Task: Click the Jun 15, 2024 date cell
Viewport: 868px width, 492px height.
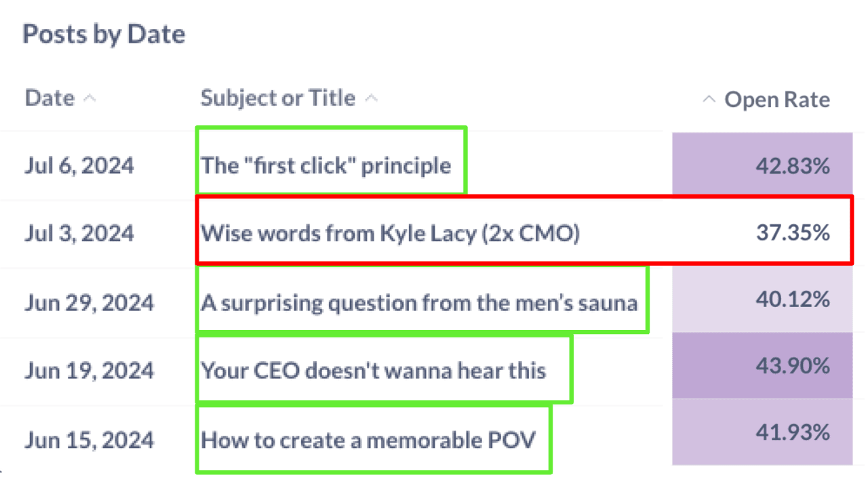Action: 89,440
